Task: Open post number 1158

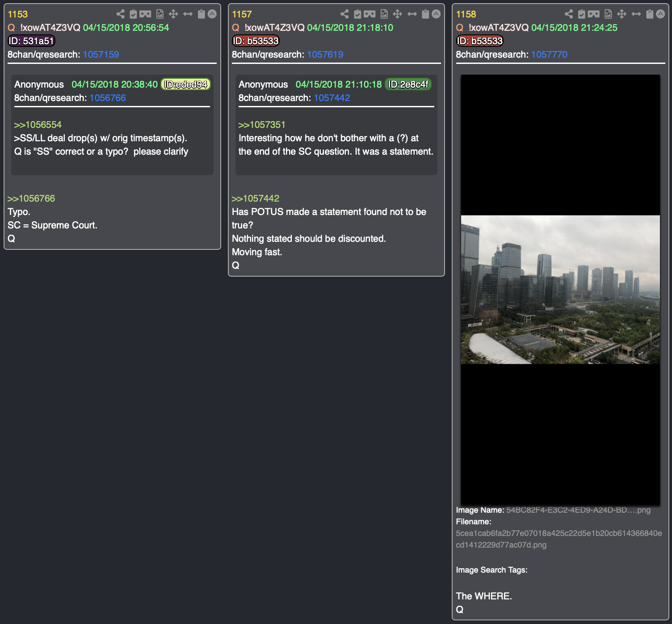Action: point(466,14)
